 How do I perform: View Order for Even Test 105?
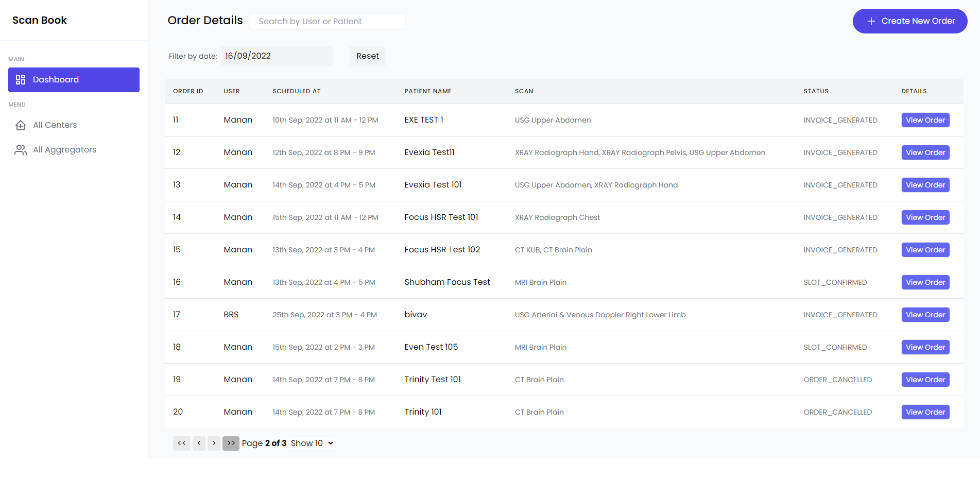(925, 347)
